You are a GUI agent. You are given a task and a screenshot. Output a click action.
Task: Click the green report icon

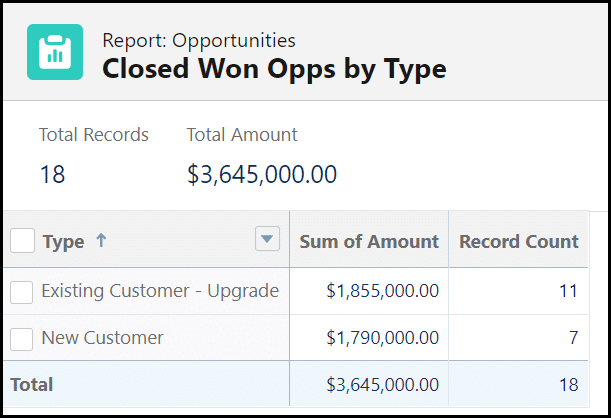(x=55, y=53)
